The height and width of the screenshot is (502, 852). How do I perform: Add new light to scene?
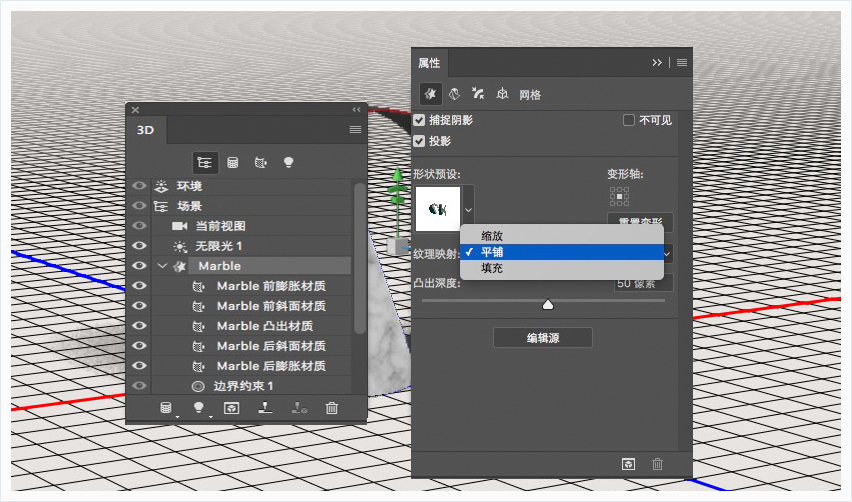tap(199, 407)
